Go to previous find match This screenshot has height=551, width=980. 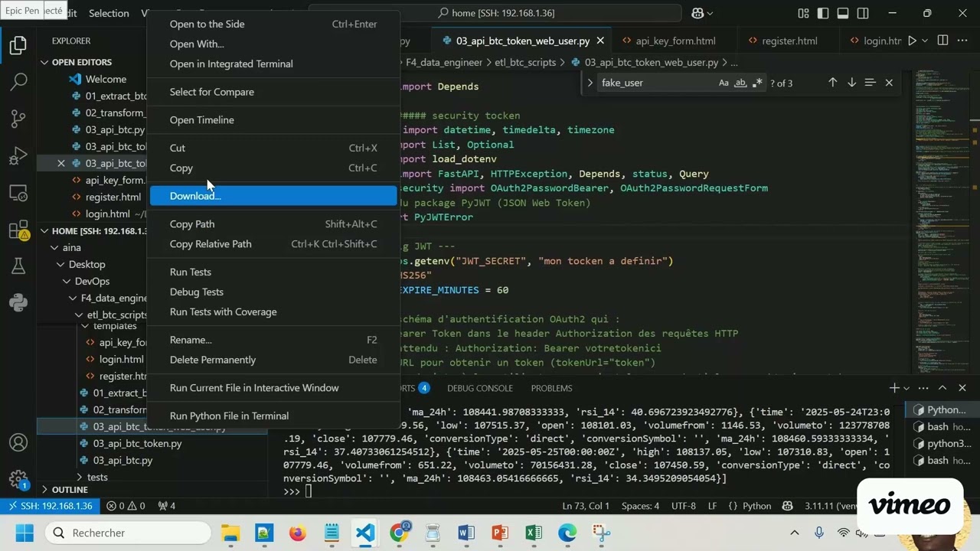(832, 83)
